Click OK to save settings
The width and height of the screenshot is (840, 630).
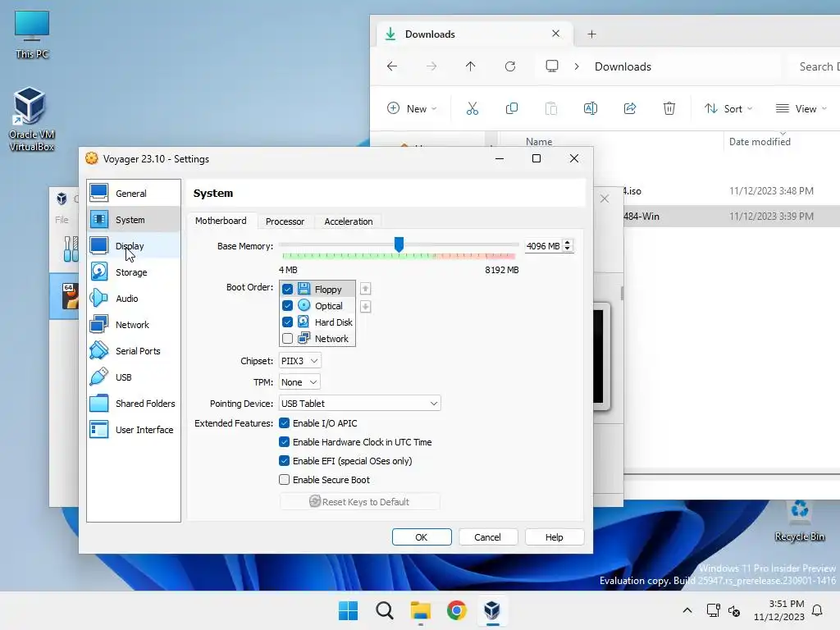coord(422,536)
